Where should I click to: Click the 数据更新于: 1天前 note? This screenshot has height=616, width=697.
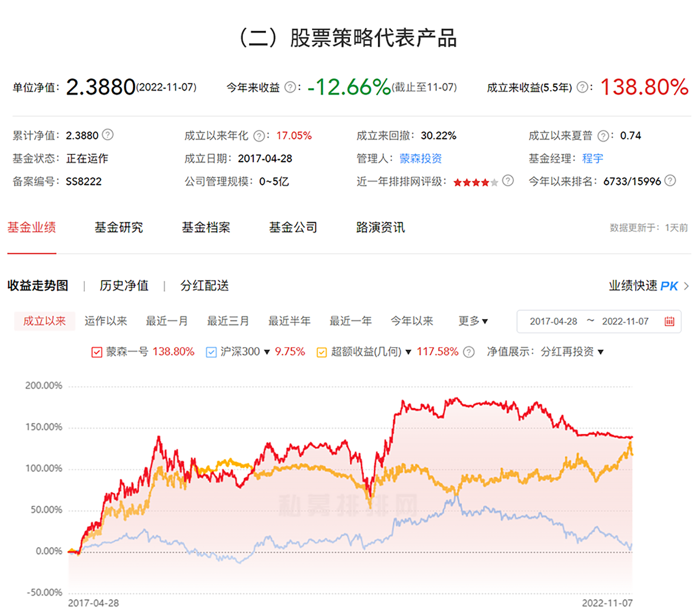point(649,228)
